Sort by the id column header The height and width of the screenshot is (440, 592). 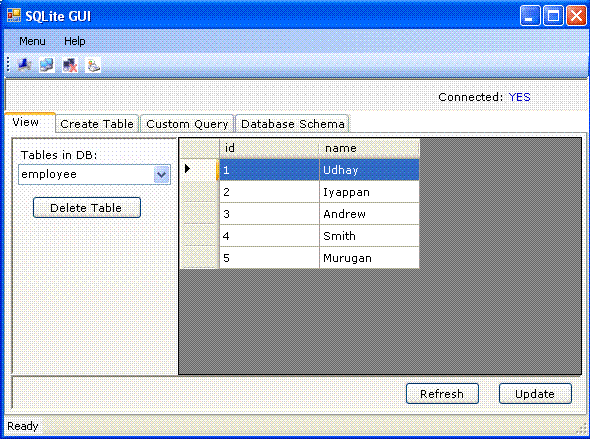[x=269, y=148]
